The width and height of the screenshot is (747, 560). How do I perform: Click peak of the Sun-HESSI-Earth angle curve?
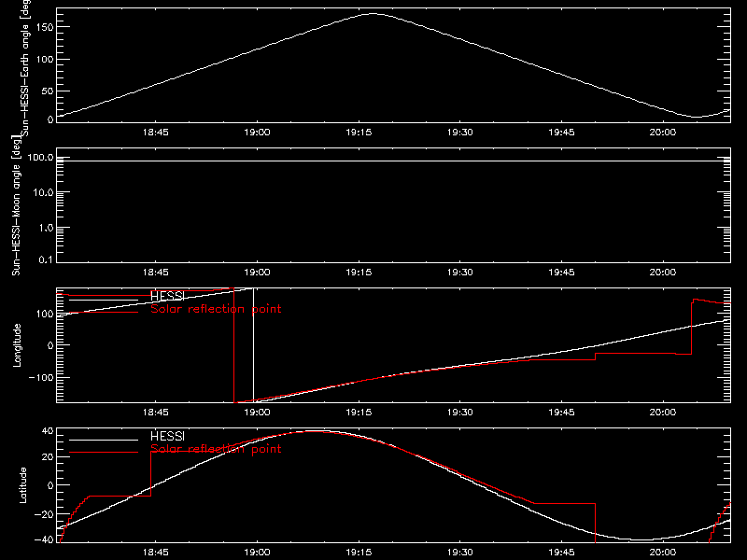[x=373, y=14]
